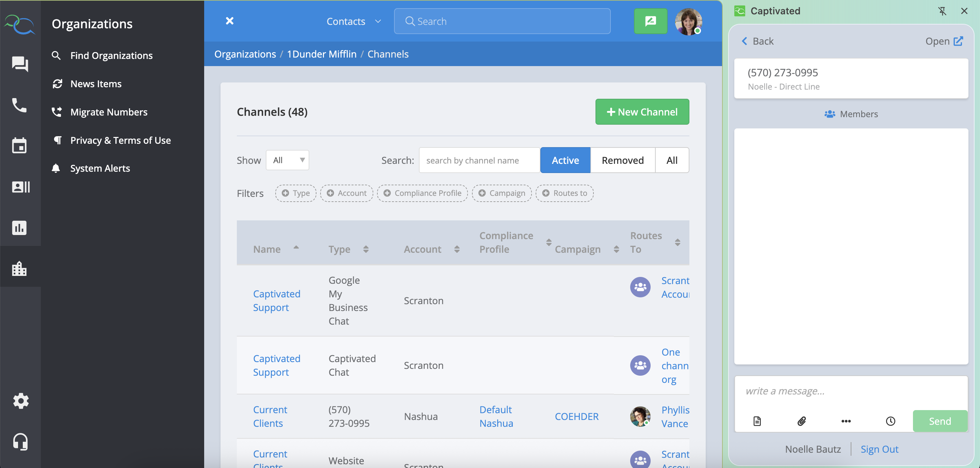
Task: Sort table by Routes To column
Action: point(655,242)
